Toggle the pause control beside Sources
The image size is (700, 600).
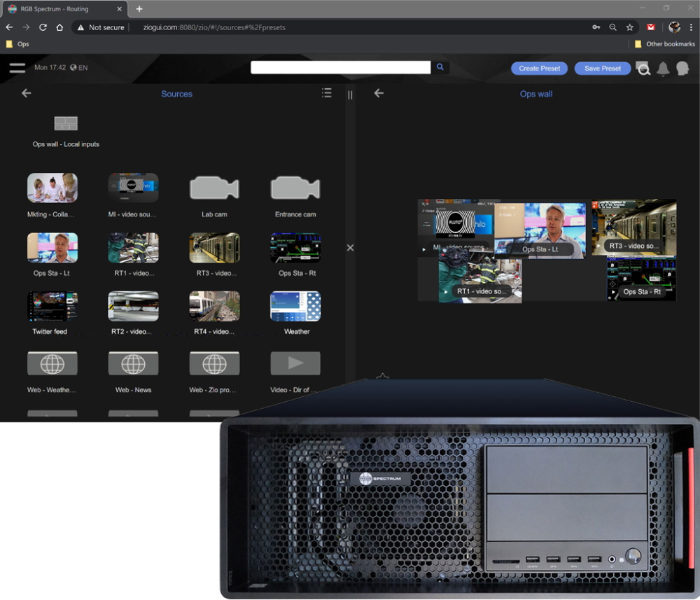click(349, 95)
